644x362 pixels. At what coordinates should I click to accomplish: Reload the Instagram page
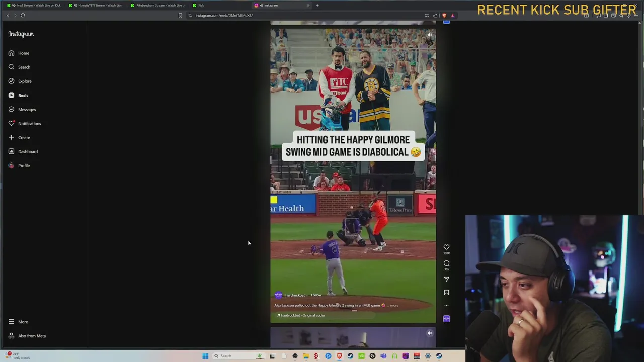pyautogui.click(x=23, y=15)
